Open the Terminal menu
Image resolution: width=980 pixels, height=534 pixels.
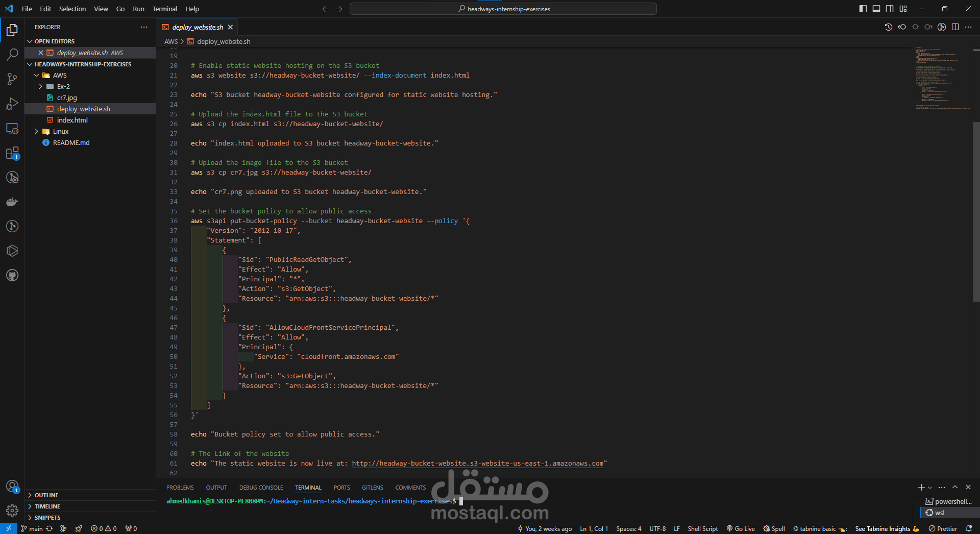[x=164, y=9]
